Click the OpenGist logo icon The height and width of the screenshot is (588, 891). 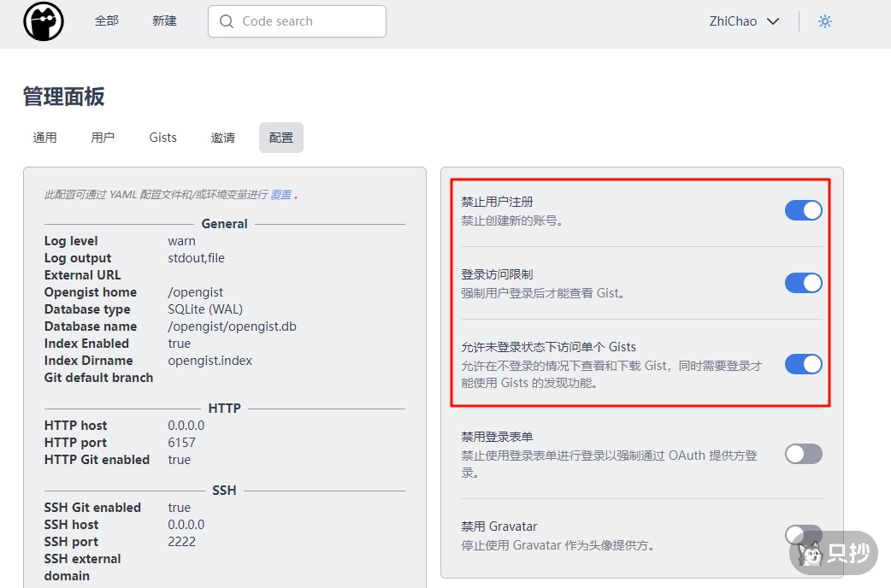[44, 22]
